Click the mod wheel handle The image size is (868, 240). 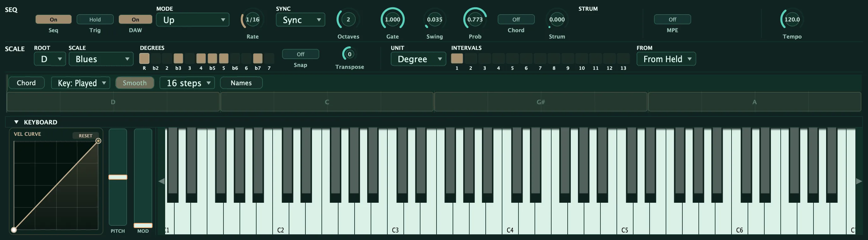(x=143, y=225)
